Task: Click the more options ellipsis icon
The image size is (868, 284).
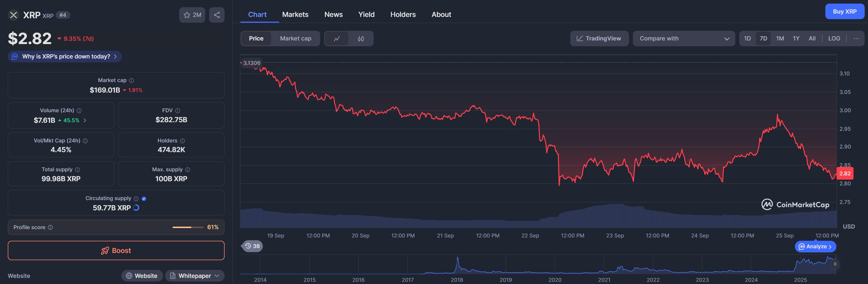Action: coord(856,39)
